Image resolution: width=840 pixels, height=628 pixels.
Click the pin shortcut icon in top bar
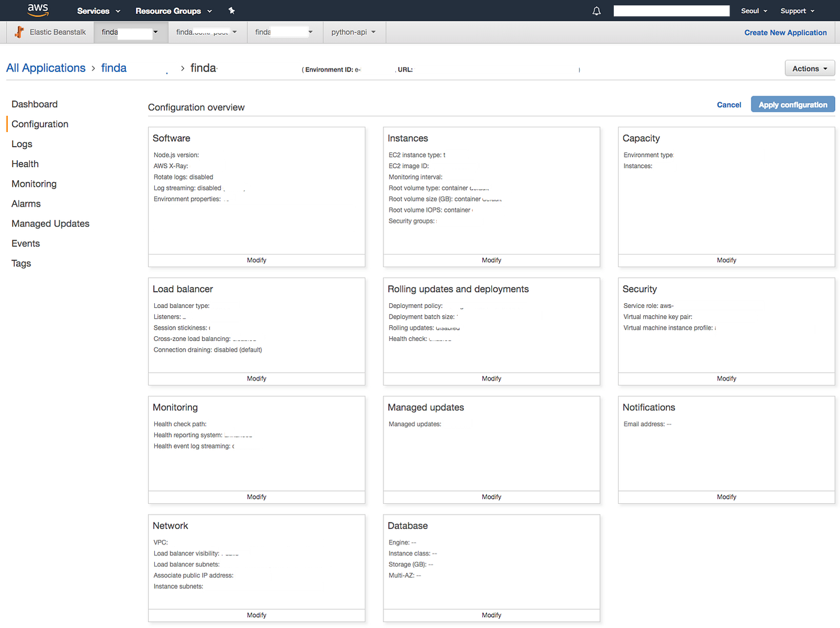point(232,11)
